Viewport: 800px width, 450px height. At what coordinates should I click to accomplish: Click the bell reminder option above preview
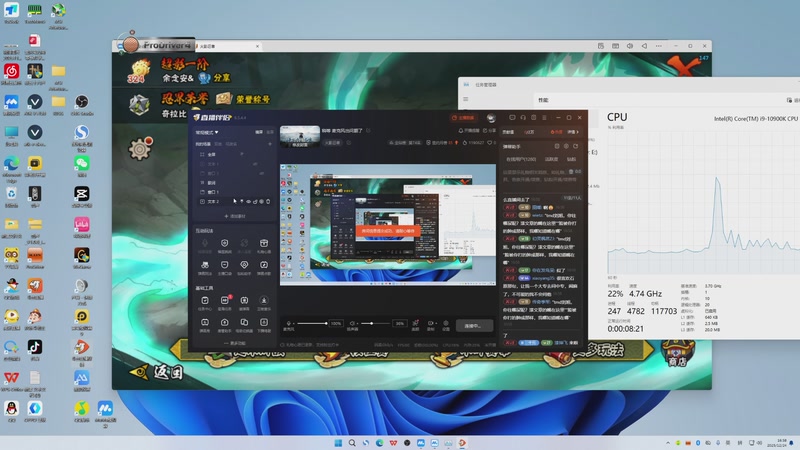point(467,131)
